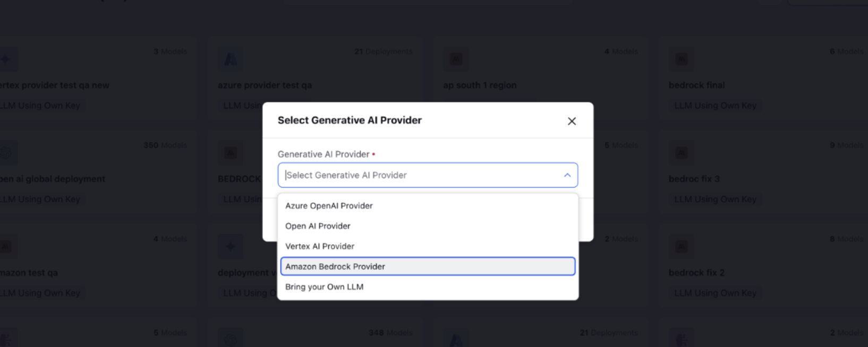The width and height of the screenshot is (868, 347).
Task: Click the ap south 1 region icon
Action: (456, 59)
